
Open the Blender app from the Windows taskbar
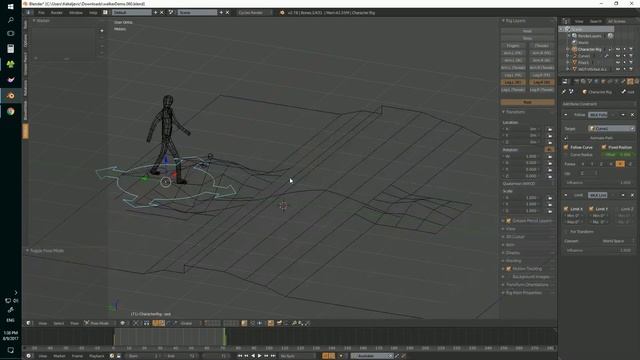click(x=11, y=96)
